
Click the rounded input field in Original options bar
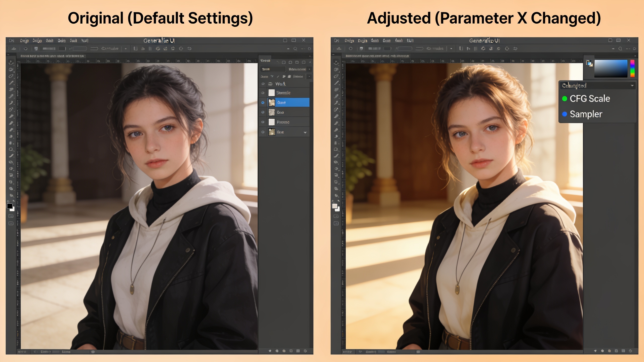(80, 49)
